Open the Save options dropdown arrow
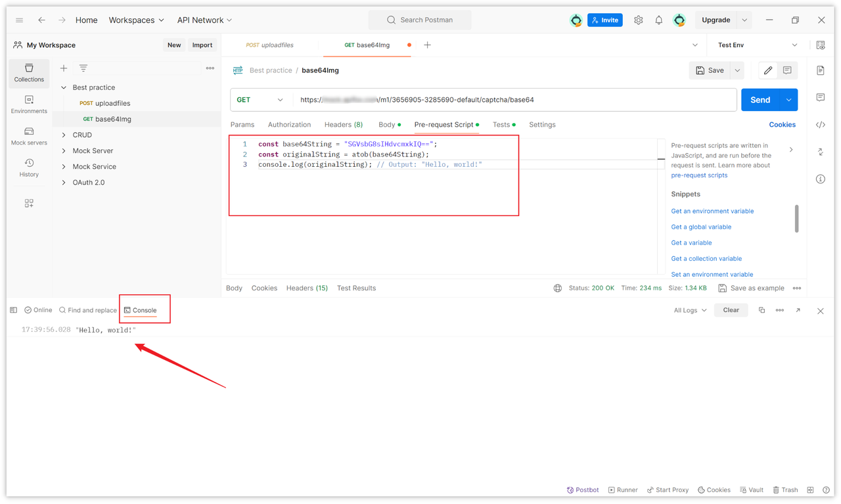Screen dimensions: 841x504 coord(738,70)
